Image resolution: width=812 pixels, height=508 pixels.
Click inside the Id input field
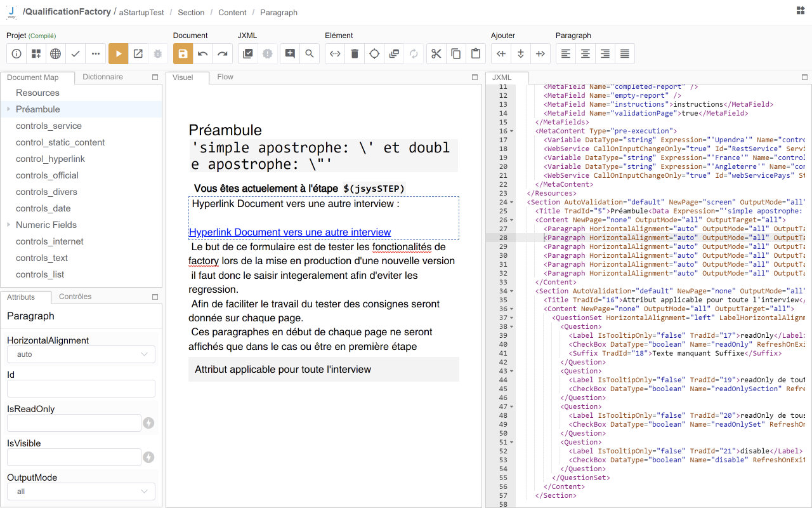point(81,389)
